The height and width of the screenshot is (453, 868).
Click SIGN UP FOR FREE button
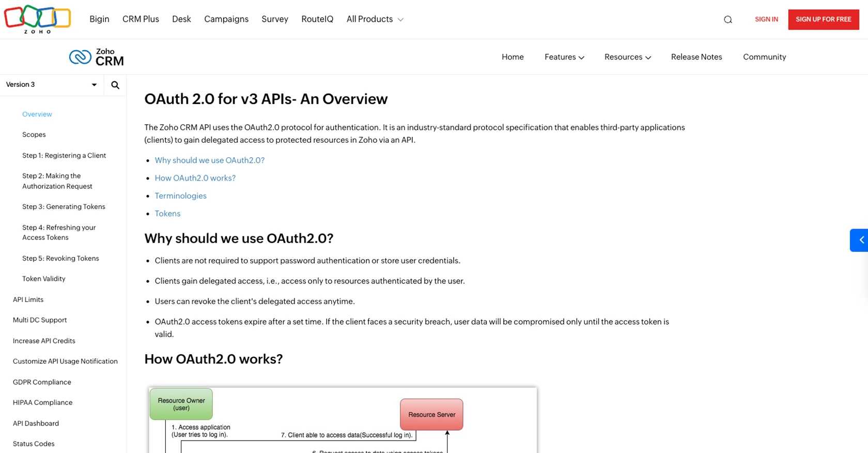824,20
